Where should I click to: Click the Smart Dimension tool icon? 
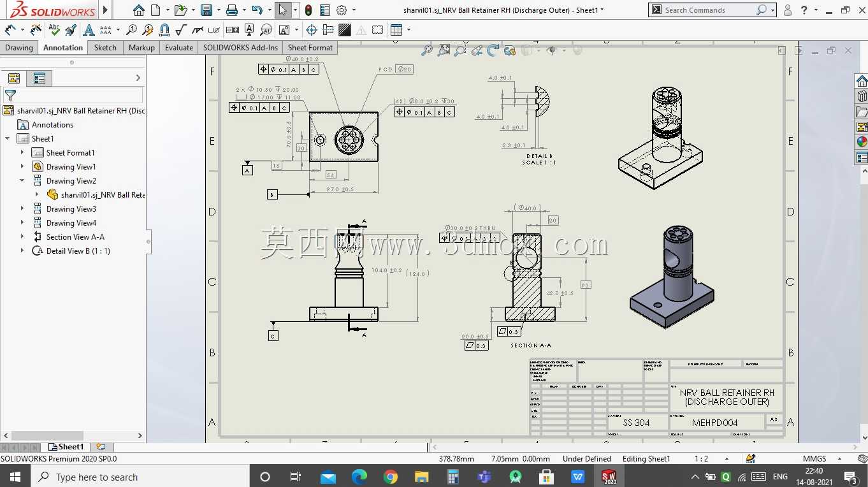pyautogui.click(x=10, y=30)
